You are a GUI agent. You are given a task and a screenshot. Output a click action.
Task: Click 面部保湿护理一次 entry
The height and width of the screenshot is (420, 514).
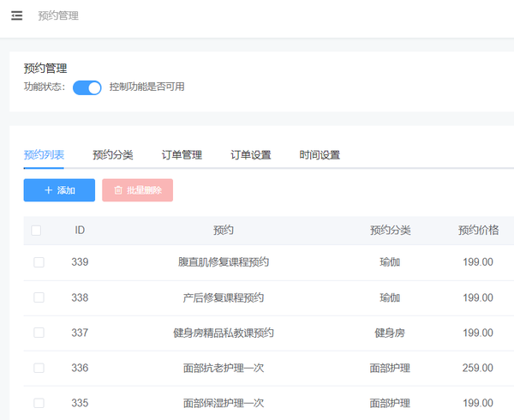(224, 403)
